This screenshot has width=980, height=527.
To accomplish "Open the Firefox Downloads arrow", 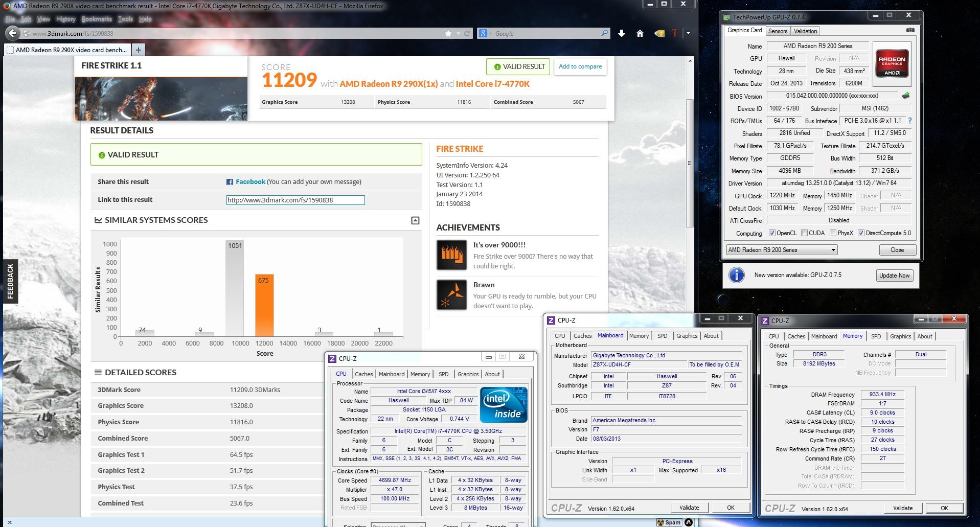I will [x=621, y=33].
